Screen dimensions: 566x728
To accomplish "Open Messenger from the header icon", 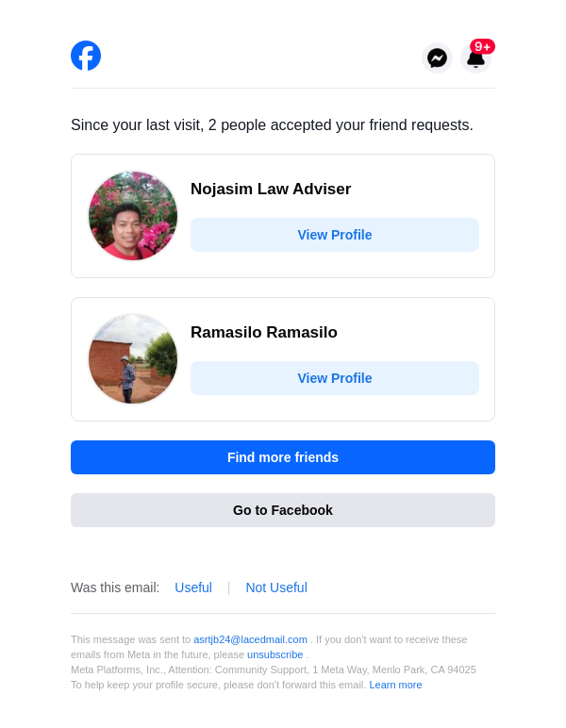I will pyautogui.click(x=437, y=58).
